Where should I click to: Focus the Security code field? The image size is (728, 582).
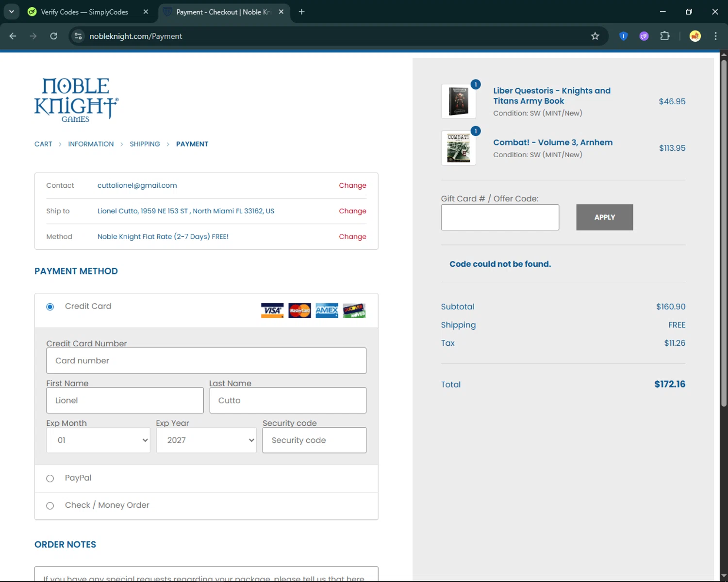click(x=314, y=440)
